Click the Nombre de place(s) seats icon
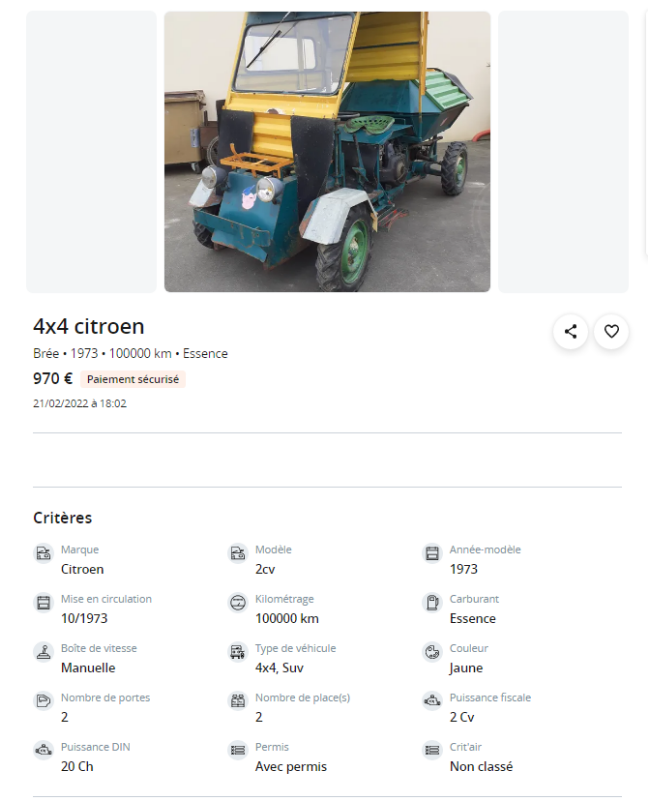This screenshot has width=648, height=800. [238, 701]
